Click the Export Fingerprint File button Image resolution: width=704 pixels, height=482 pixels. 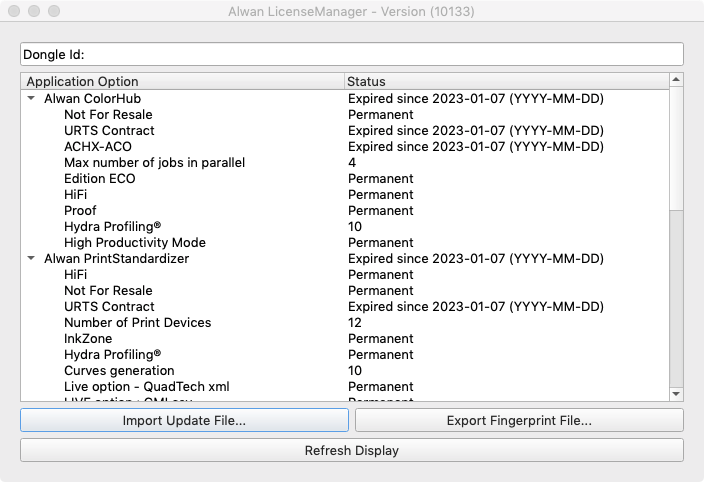click(x=519, y=420)
